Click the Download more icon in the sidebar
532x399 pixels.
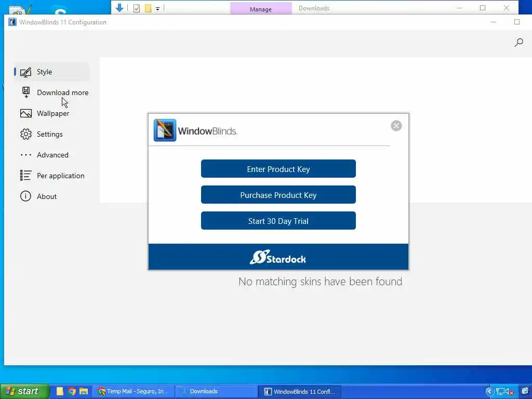pos(26,92)
